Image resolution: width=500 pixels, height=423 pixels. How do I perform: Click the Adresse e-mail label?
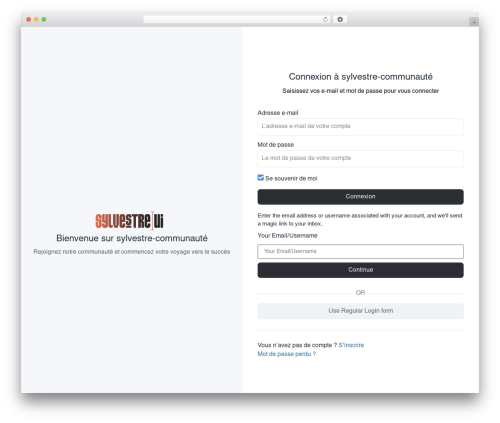pyautogui.click(x=278, y=113)
